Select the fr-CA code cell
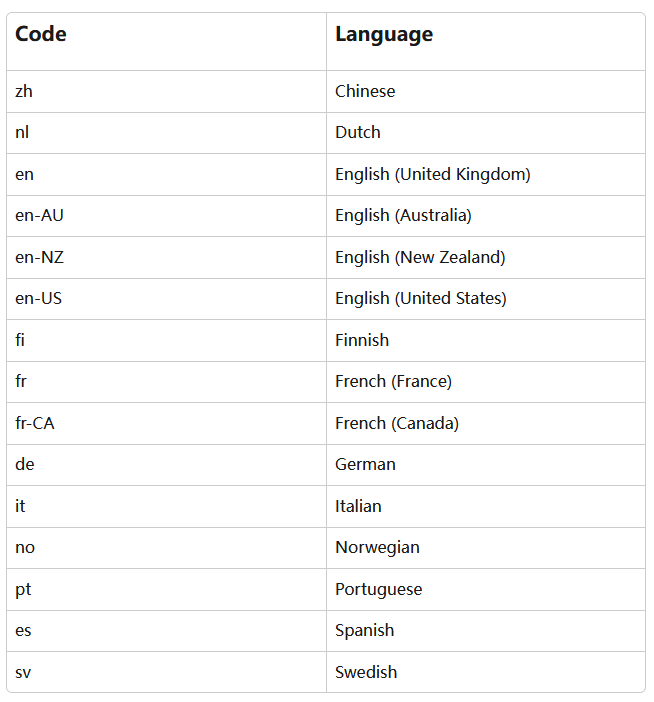The width and height of the screenshot is (654, 702). pyautogui.click(x=35, y=423)
